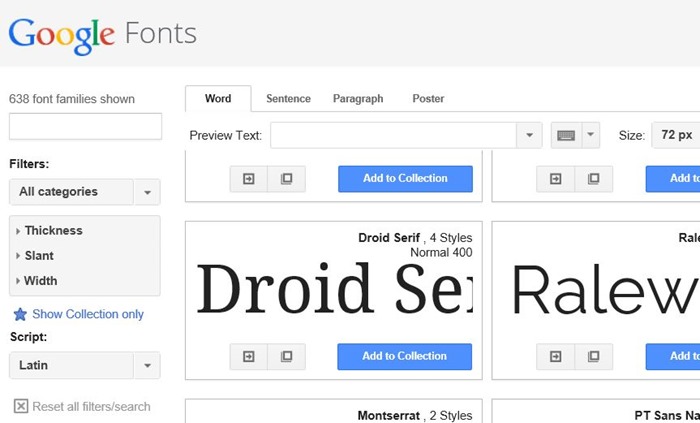Switch to the Sentence tab
The height and width of the screenshot is (423, 700).
(x=288, y=99)
